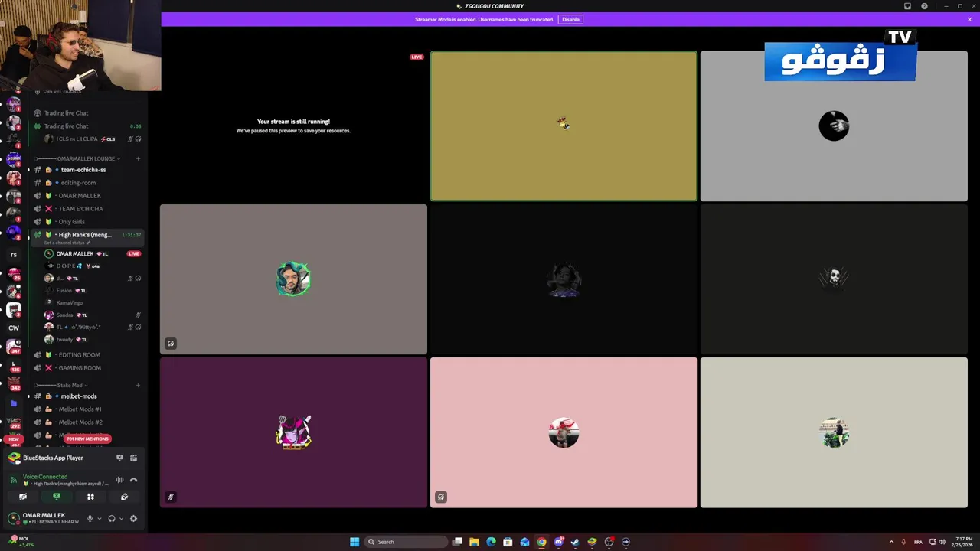Focus the paused own-stream preview tile
The height and width of the screenshot is (551, 980).
(x=293, y=126)
